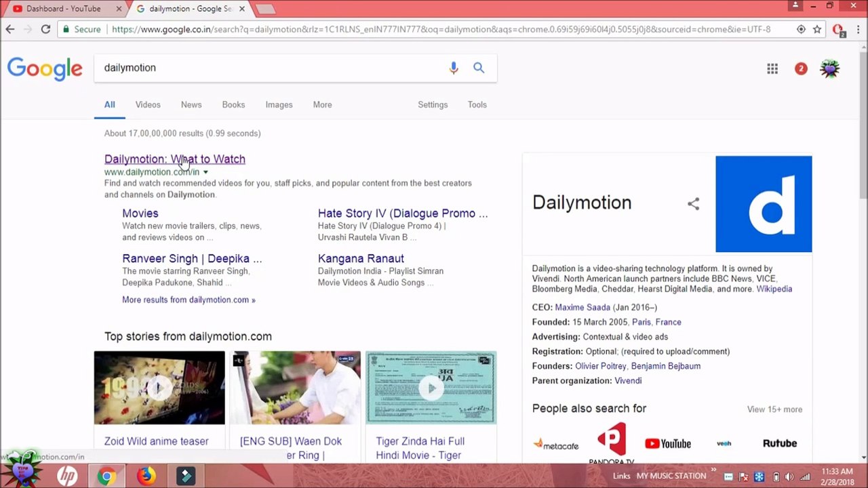
Task: Open the Hate Story IV Dialogue Promo sitelink
Action: (403, 213)
